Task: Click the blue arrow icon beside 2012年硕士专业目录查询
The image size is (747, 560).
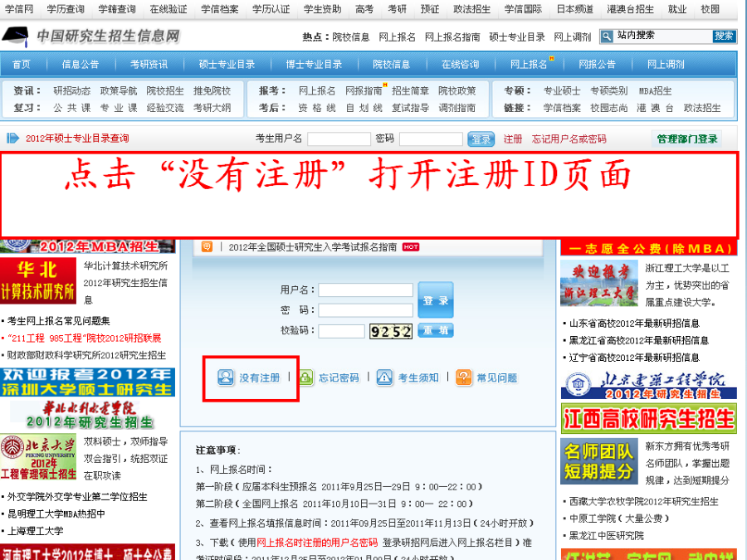Action: [12, 138]
